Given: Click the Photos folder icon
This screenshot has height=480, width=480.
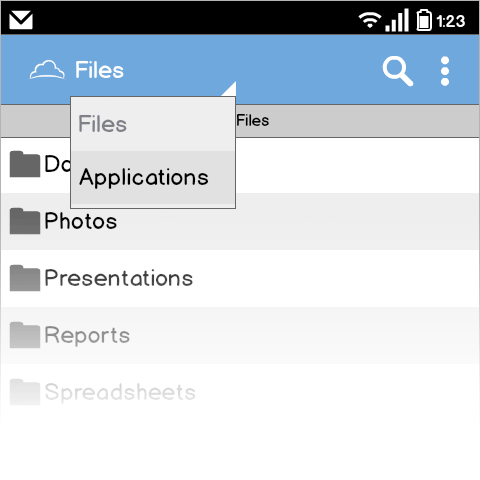Looking at the screenshot, I should coord(25,221).
